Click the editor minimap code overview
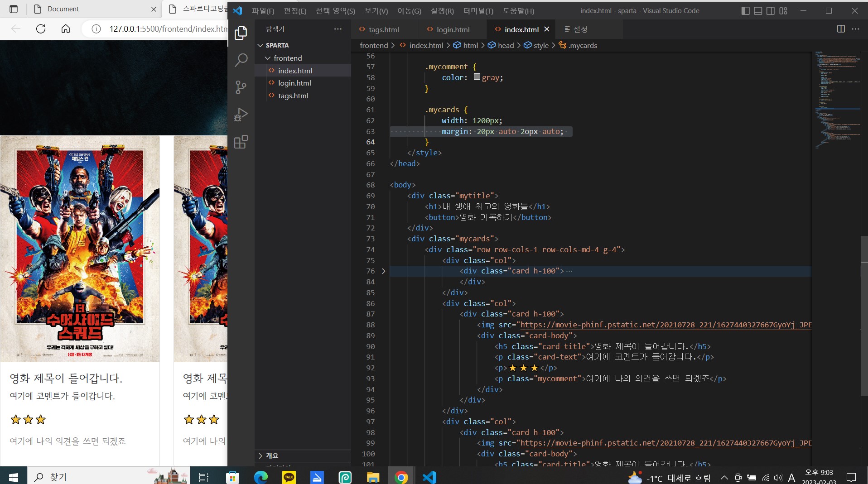 tap(838, 100)
